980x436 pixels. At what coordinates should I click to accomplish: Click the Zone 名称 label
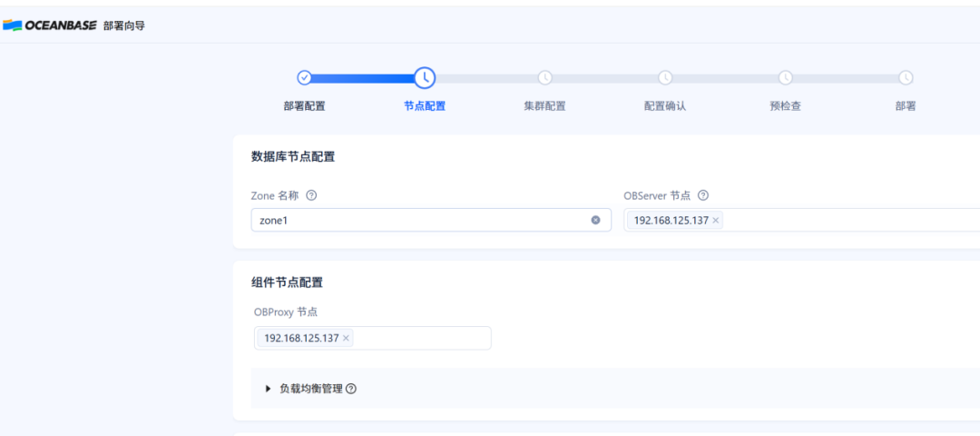click(x=277, y=195)
